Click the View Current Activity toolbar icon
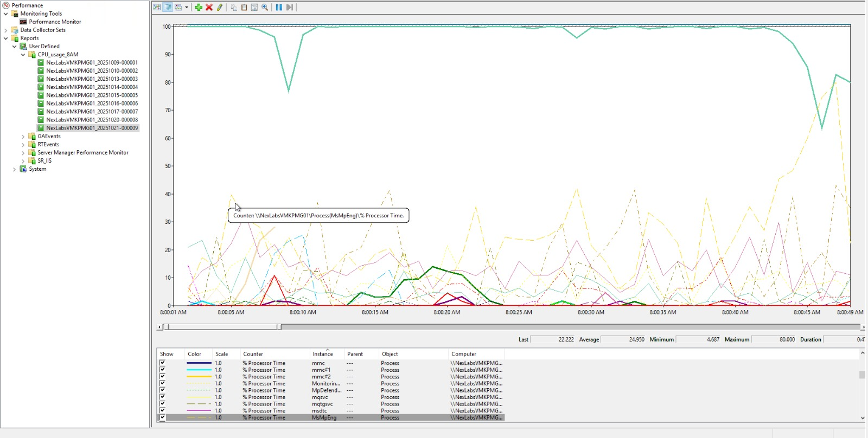The height and width of the screenshot is (438, 868). click(x=157, y=8)
